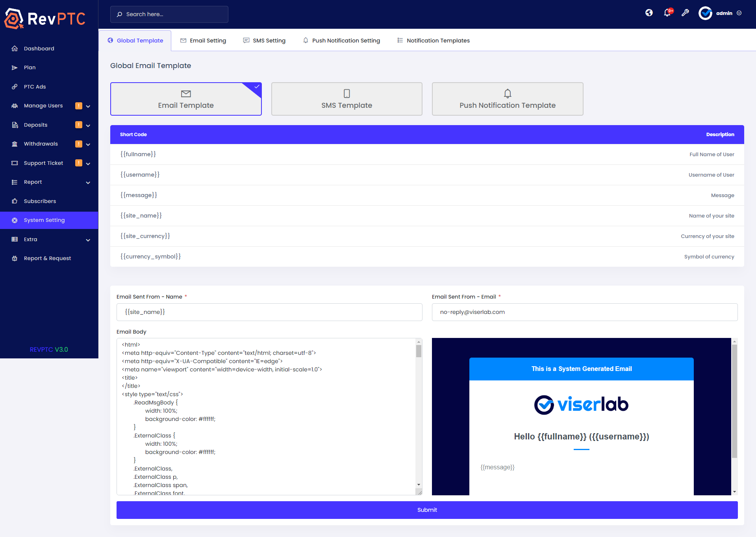Image resolution: width=756 pixels, height=537 pixels.
Task: Open the Notification Templates tab
Action: click(433, 40)
